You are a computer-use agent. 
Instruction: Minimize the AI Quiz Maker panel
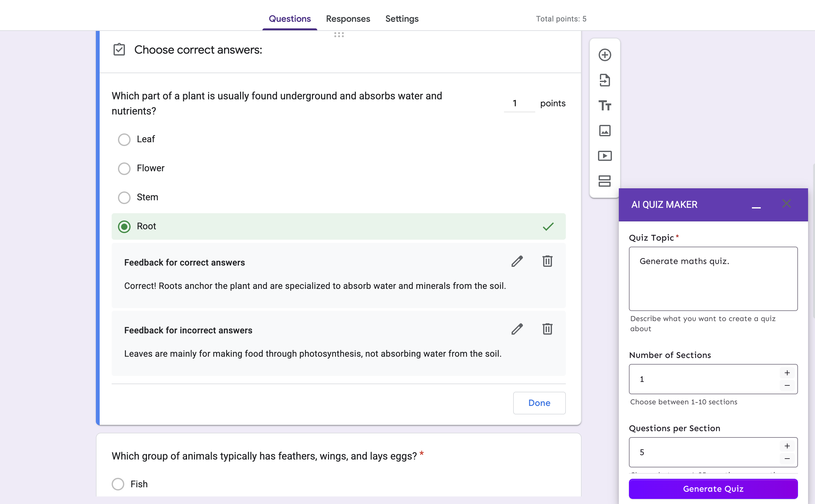(756, 207)
